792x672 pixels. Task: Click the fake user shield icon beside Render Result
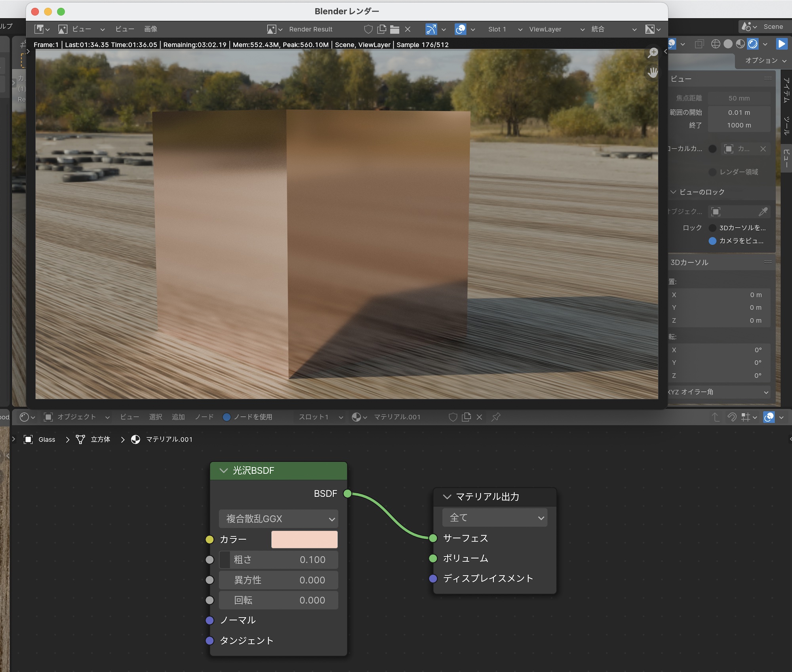click(x=368, y=29)
